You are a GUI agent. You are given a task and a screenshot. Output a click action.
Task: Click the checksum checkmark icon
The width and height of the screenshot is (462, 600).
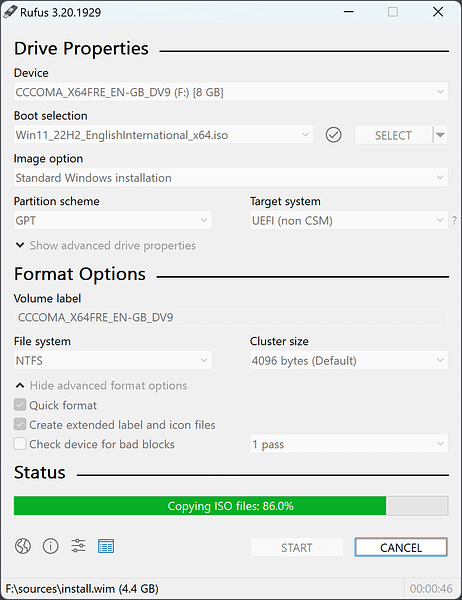click(x=333, y=135)
